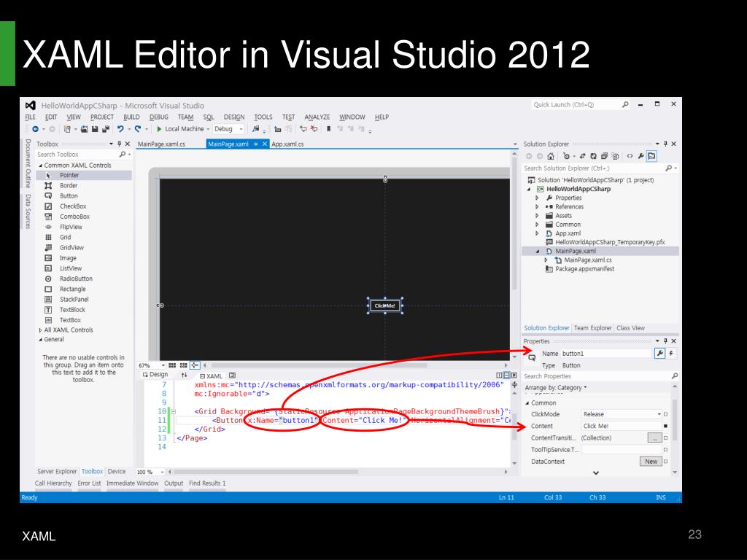Image resolution: width=747 pixels, height=560 pixels.
Task: Select the CheckBox control in Toolbox
Action: (73, 206)
